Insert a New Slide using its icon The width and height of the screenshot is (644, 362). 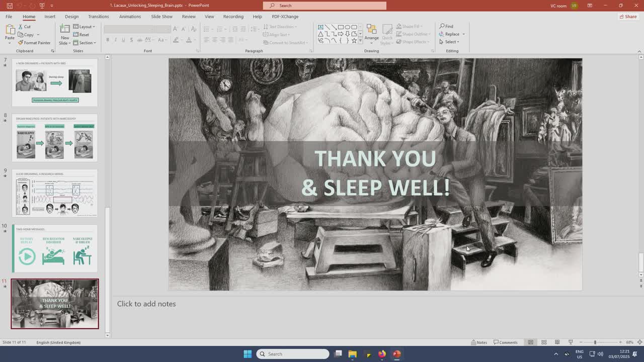[x=65, y=30]
